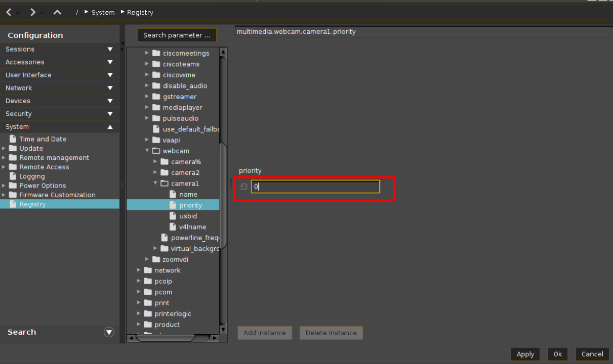Collapse the System configuration section
Image resolution: width=613 pixels, height=364 pixels.
pos(110,127)
